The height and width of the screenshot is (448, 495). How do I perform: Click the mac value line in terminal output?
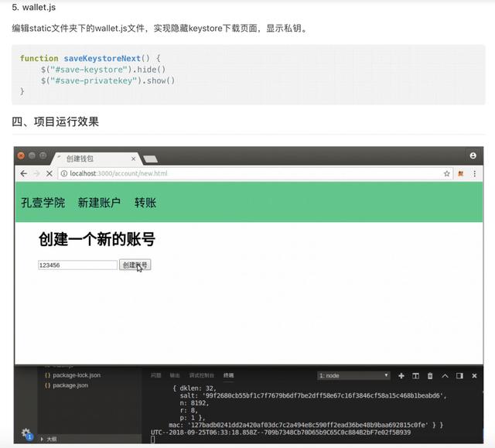click(x=306, y=425)
